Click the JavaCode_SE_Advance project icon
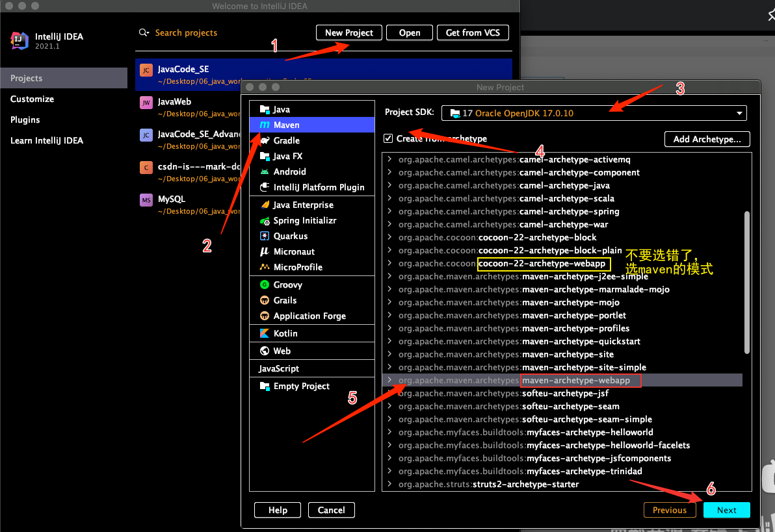This screenshot has height=532, width=775. pyautogui.click(x=146, y=135)
